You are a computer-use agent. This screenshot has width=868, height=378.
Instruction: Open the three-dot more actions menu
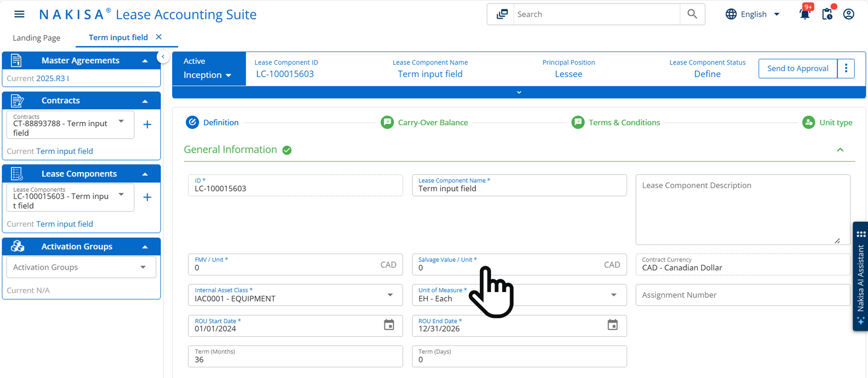tap(846, 68)
